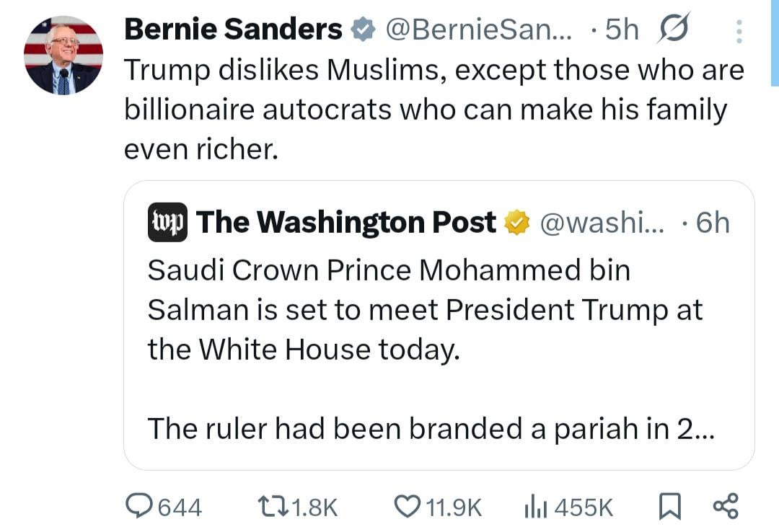Open Bernie Sanders profile picture

(63, 55)
